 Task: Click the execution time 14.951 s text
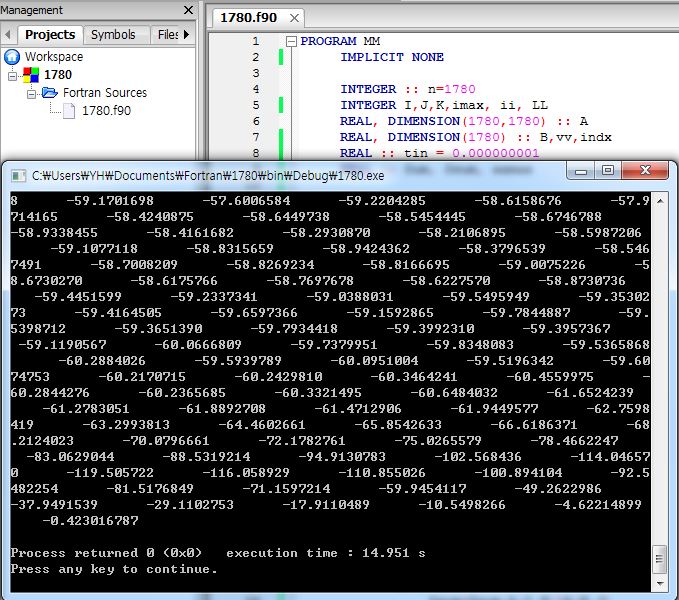[326, 553]
